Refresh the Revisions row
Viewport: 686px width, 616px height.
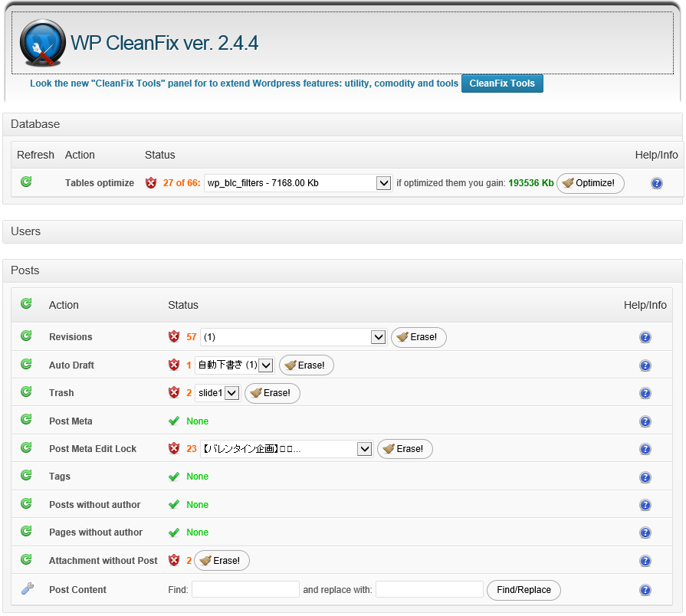click(26, 336)
